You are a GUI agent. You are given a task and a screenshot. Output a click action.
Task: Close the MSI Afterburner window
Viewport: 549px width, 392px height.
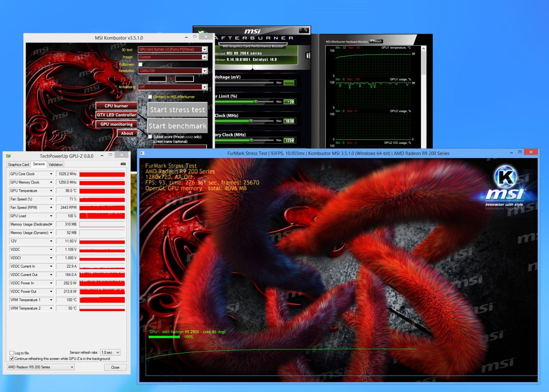306,30
